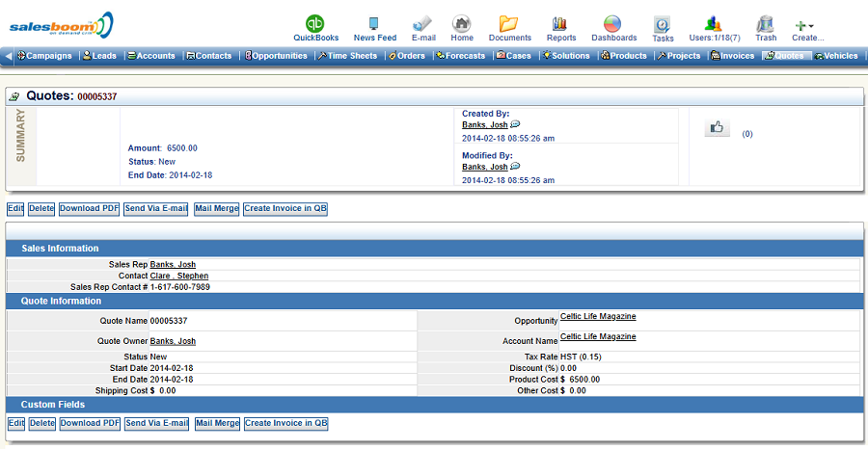The image size is (868, 449).
Task: Open Celtic Life Magazine opportunity link
Action: point(598,317)
